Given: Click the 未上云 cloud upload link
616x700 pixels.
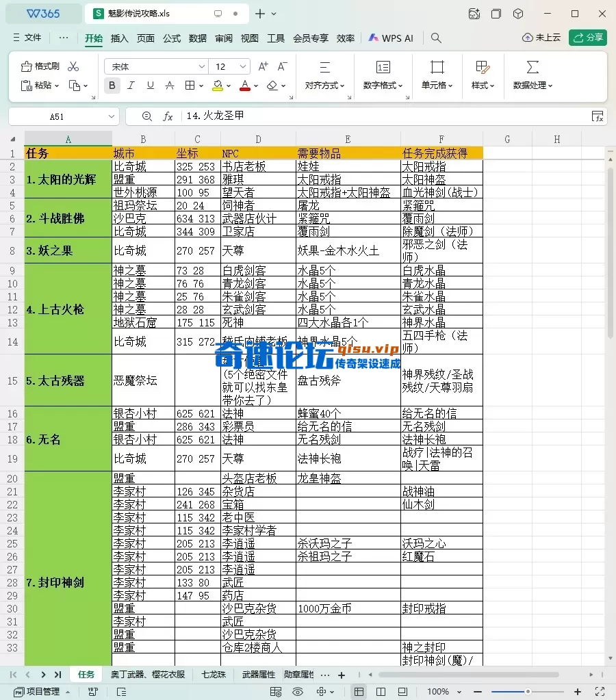Looking at the screenshot, I should [542, 38].
